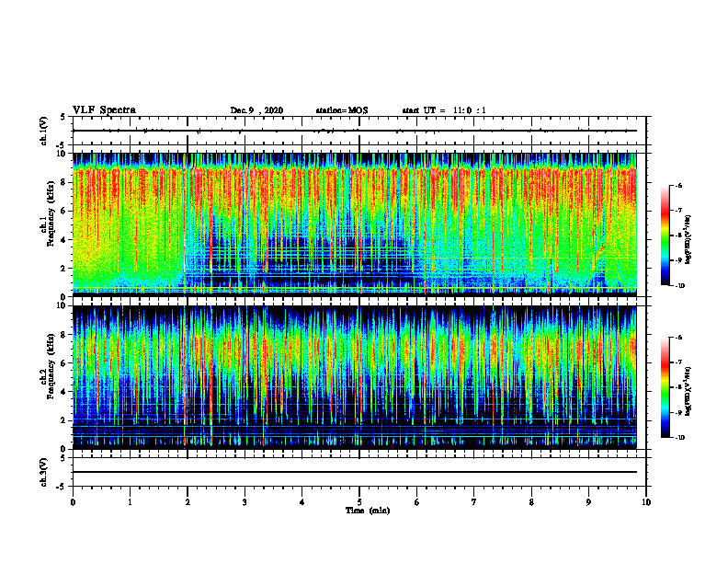Screen dimensions: 728x563
Task: Click time axis tick label "6"
Action: tap(416, 502)
